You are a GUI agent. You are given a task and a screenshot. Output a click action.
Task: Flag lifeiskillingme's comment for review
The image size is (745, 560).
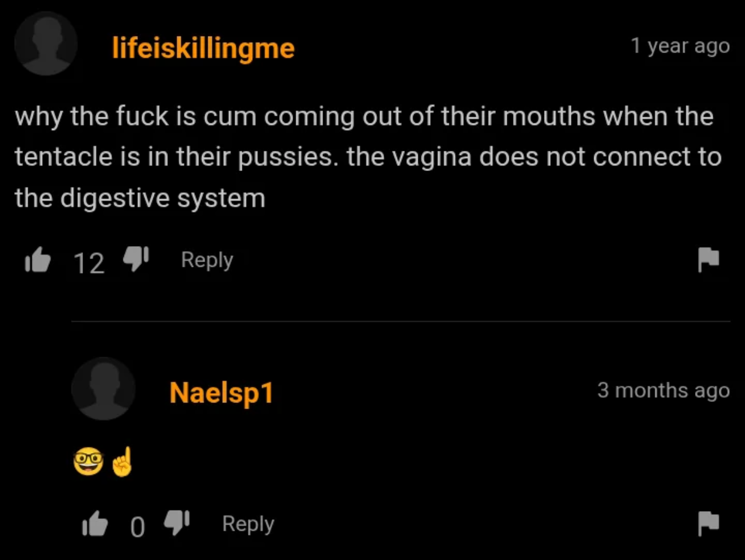click(708, 261)
